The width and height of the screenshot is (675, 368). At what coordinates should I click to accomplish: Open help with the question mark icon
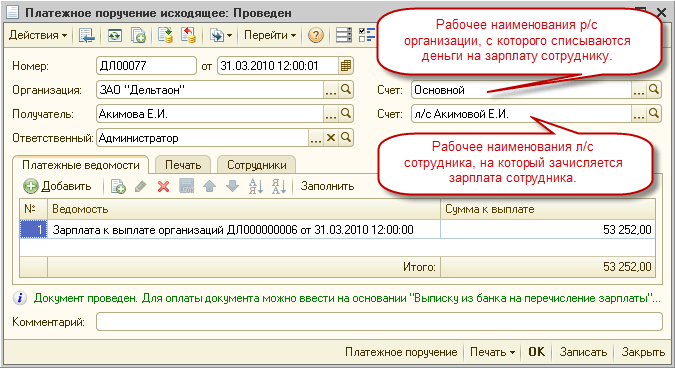316,35
